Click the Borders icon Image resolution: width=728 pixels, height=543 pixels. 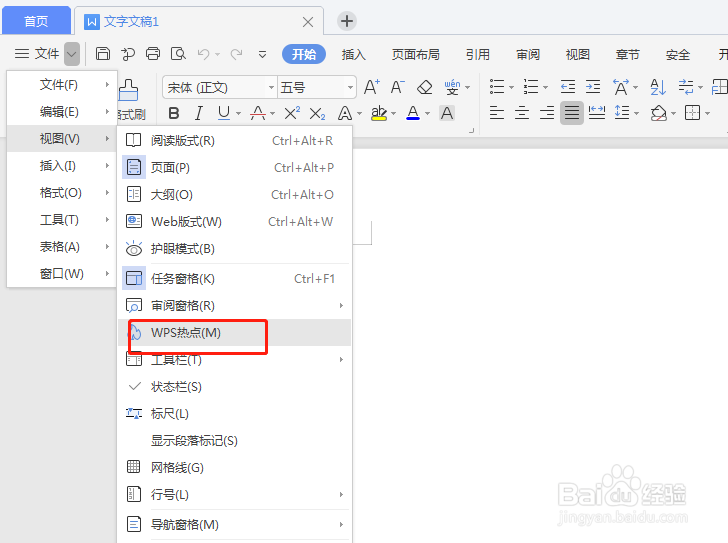click(692, 113)
